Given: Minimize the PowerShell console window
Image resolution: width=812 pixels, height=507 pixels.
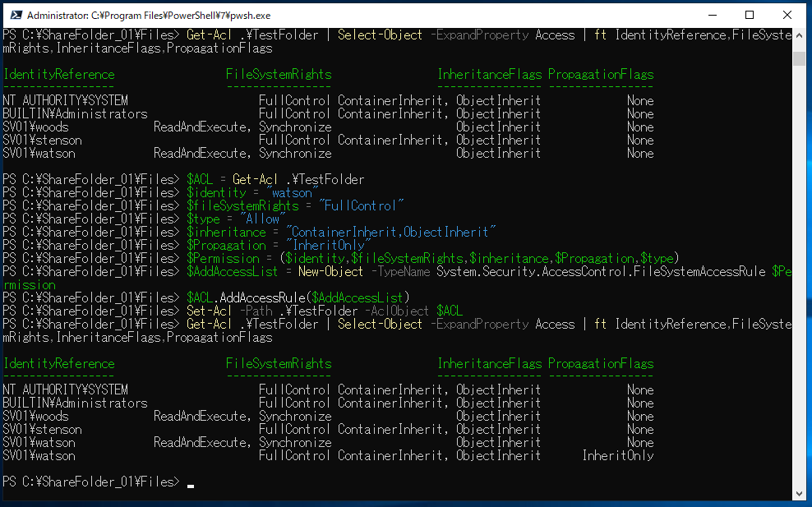Looking at the screenshot, I should (711, 15).
